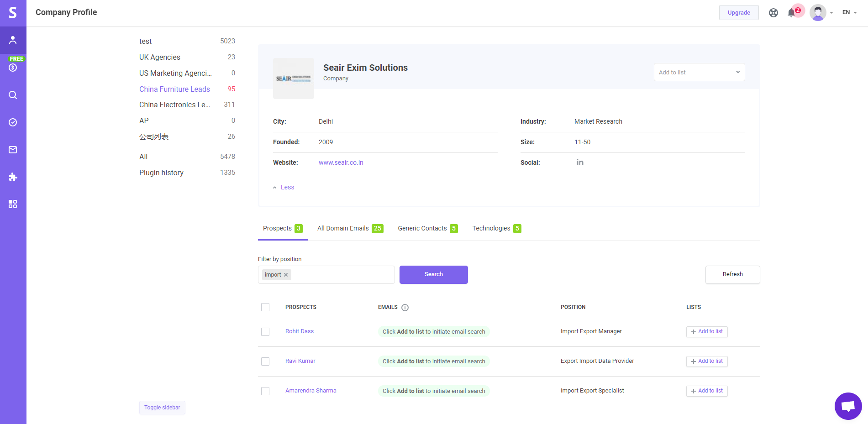Click the Snov.io S logo

point(13,13)
